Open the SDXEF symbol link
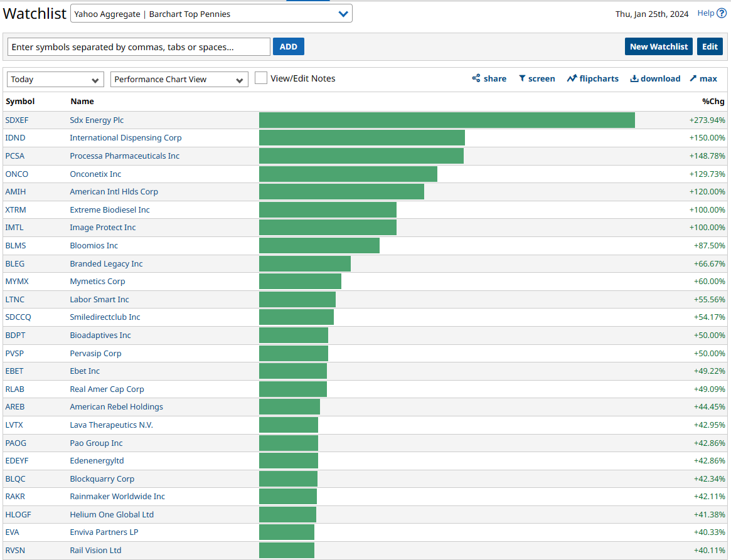 click(x=17, y=120)
